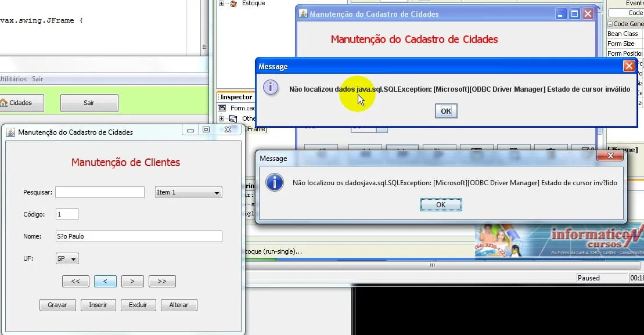
Task: Click the editor split handle icon
Action: (x=204, y=47)
